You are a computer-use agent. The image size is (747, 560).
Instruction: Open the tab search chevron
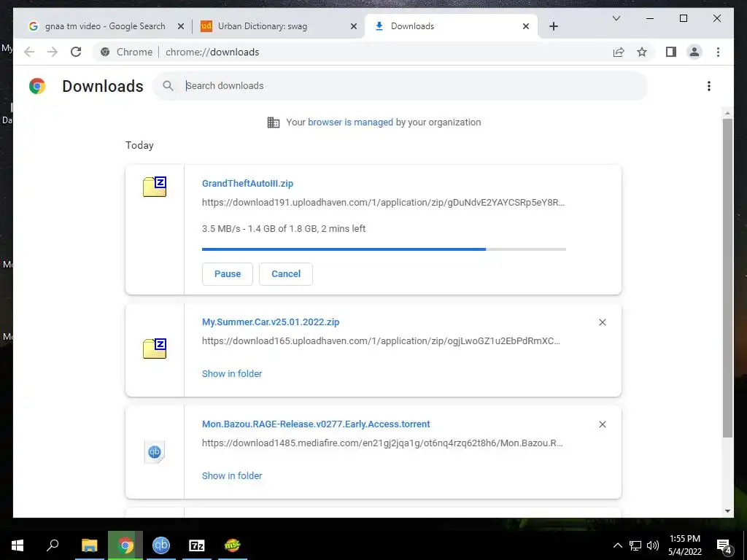point(616,18)
